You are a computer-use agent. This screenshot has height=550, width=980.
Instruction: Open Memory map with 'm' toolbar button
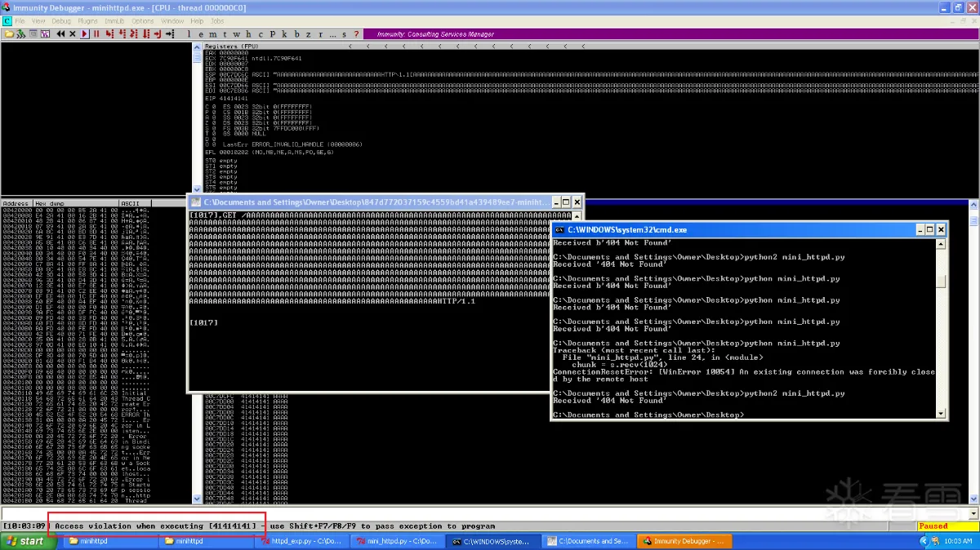coord(213,33)
